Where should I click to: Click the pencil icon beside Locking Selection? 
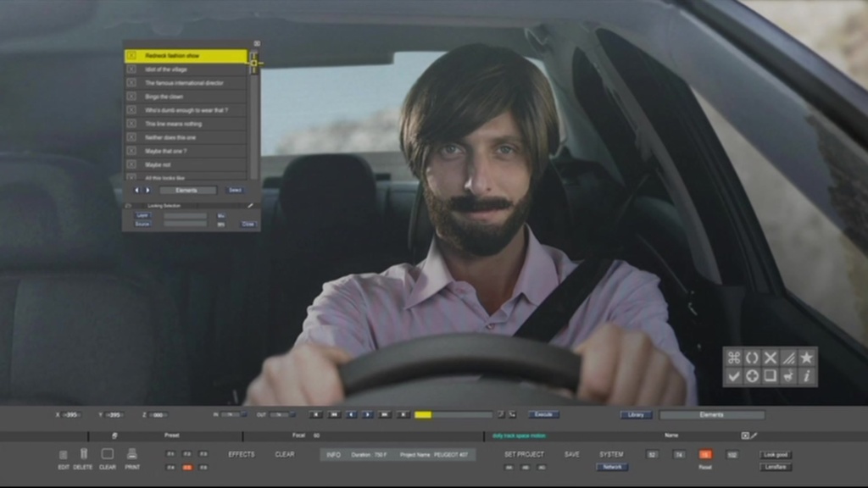pos(250,206)
